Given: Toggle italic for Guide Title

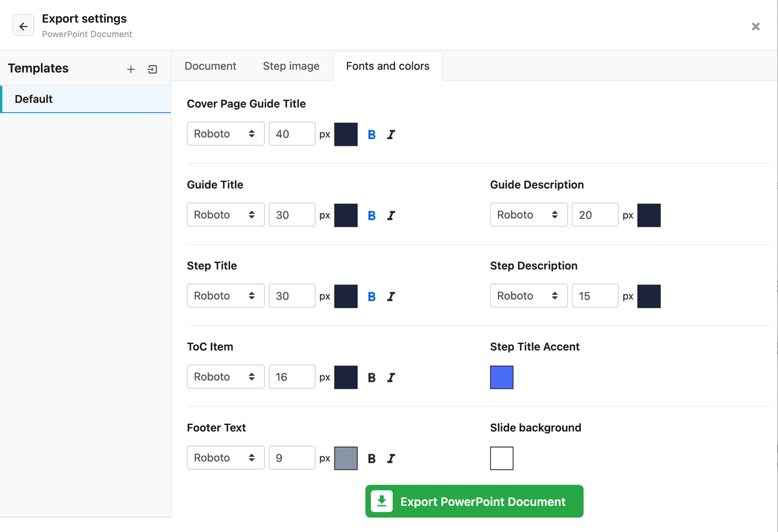Looking at the screenshot, I should point(391,216).
